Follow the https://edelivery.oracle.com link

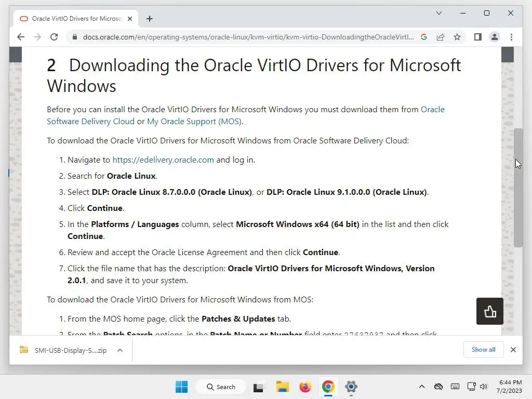pyautogui.click(x=163, y=160)
